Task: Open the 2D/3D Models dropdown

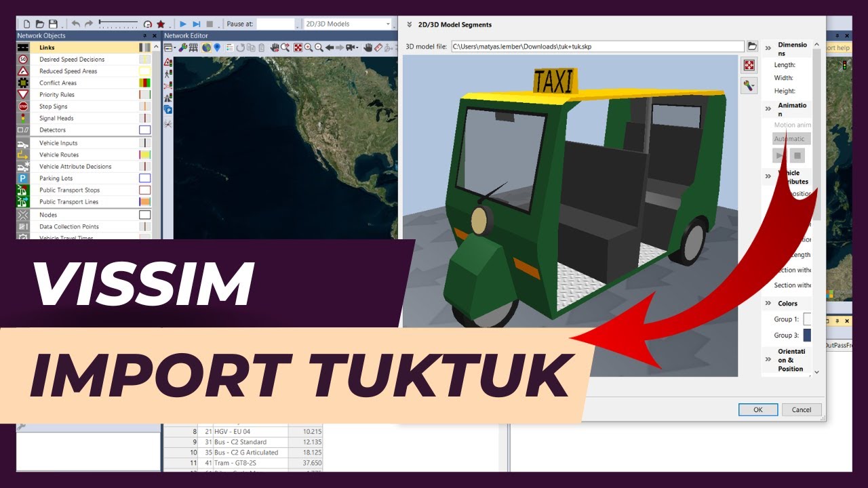Action: (x=348, y=24)
